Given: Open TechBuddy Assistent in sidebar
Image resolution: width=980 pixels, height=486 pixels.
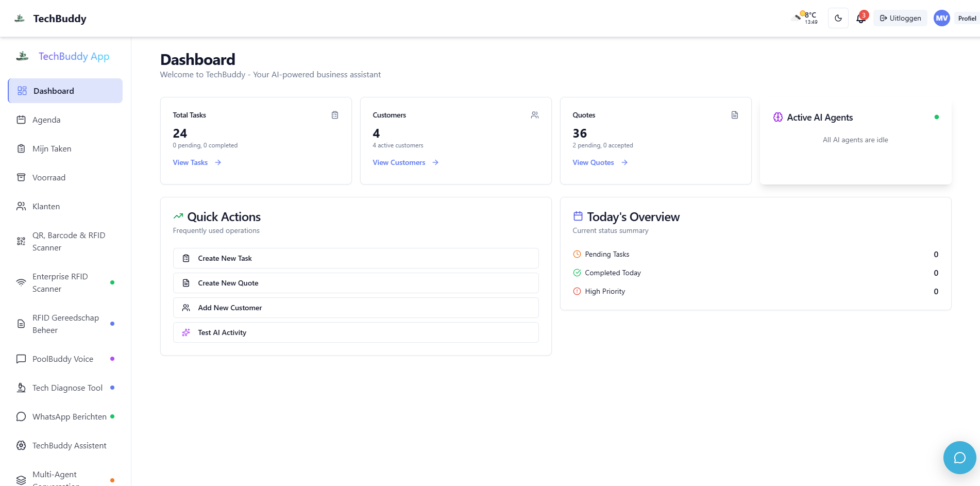Looking at the screenshot, I should click(x=65, y=445).
